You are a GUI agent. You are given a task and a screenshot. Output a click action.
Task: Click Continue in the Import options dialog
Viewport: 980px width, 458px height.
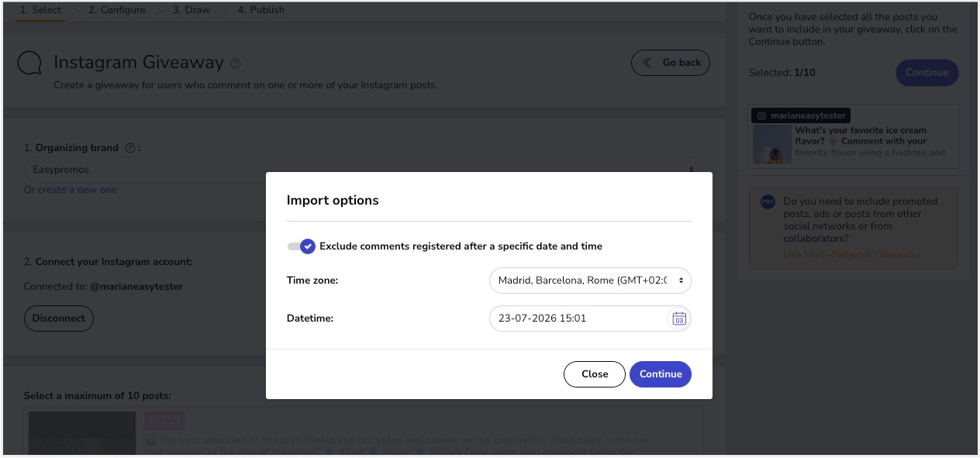pos(661,374)
